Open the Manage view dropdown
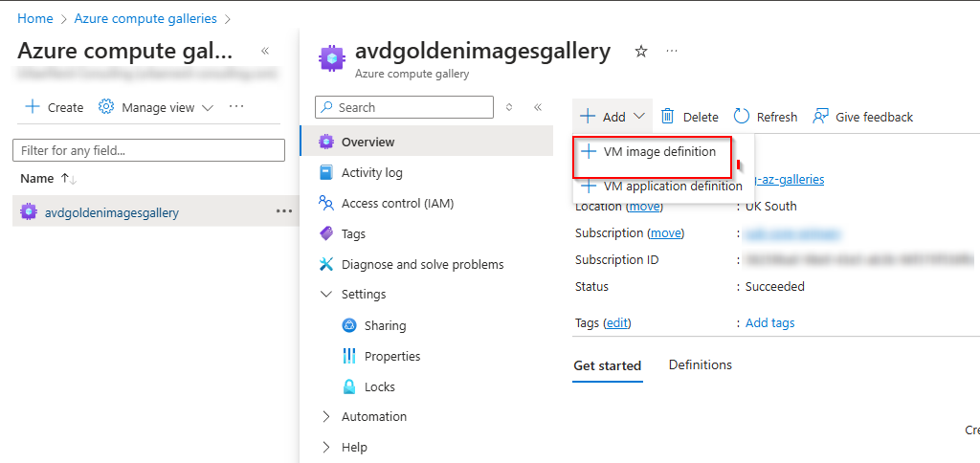This screenshot has height=463, width=980. pyautogui.click(x=157, y=108)
